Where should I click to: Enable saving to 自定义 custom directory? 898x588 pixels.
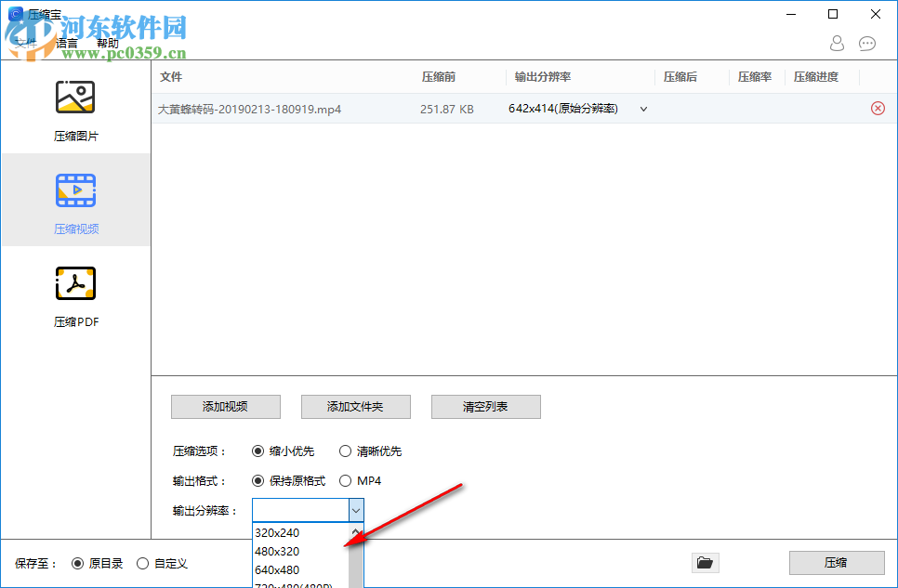coord(143,563)
